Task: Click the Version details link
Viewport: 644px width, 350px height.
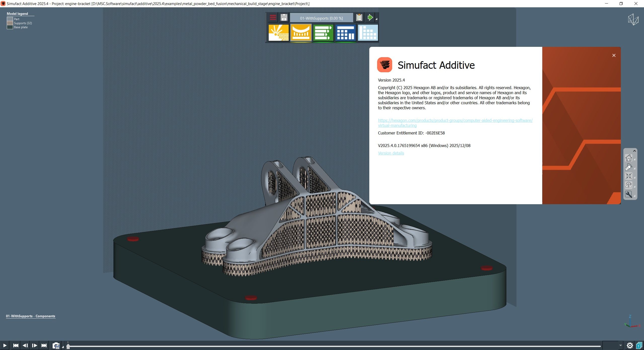Action: pos(391,153)
